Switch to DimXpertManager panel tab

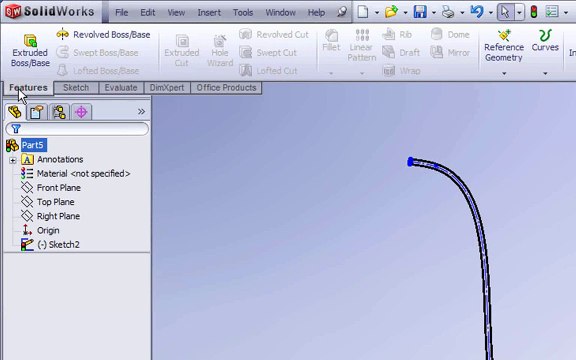[x=81, y=112]
